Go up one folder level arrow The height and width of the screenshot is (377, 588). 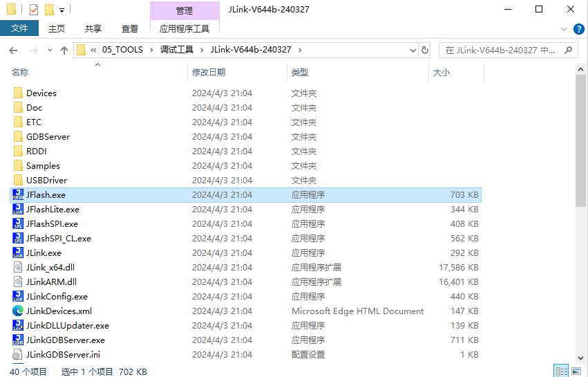[64, 50]
